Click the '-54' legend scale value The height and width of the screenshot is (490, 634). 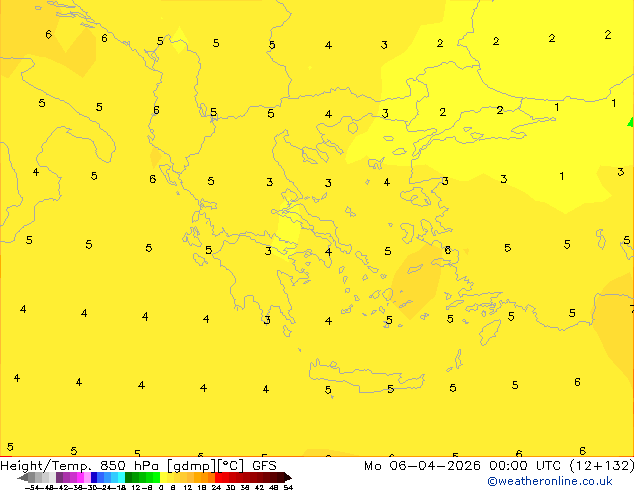(32, 488)
